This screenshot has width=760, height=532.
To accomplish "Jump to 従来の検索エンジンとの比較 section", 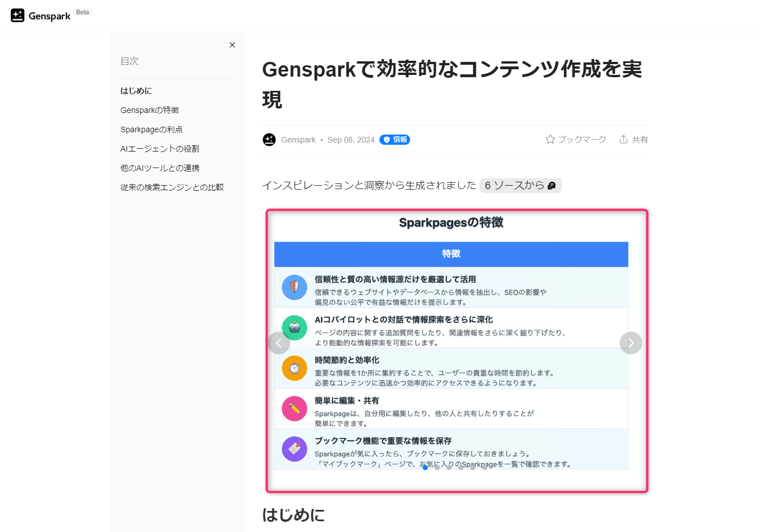I will 172,187.
